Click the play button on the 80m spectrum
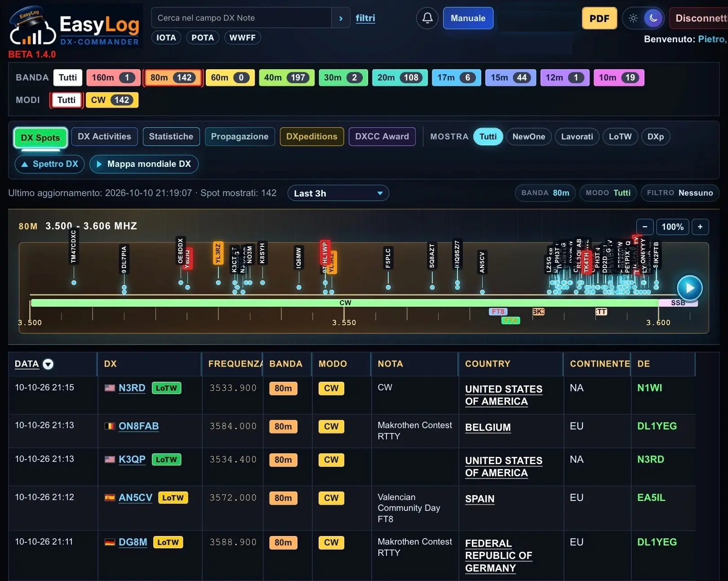Image resolution: width=728 pixels, height=581 pixels. pyautogui.click(x=690, y=288)
